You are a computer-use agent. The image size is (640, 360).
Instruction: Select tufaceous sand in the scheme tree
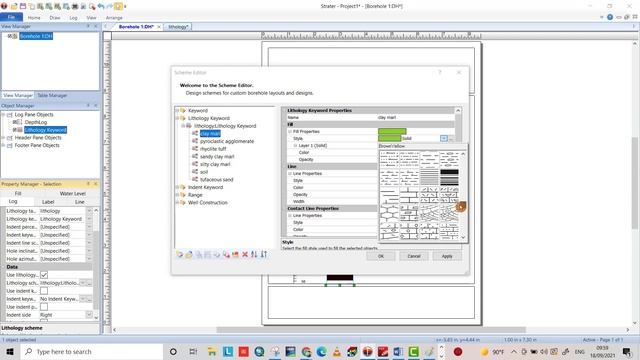(217, 180)
